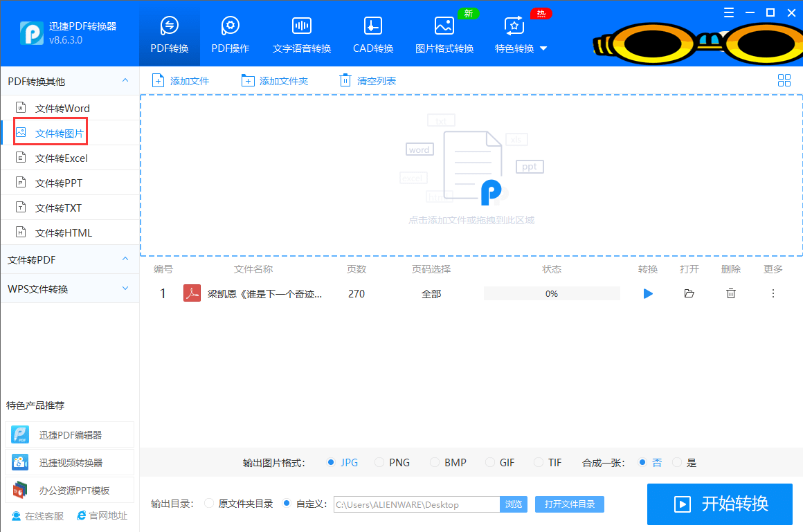This screenshot has height=532, width=803.
Task: Expand the WPS文件转换 section
Action: pos(125,288)
